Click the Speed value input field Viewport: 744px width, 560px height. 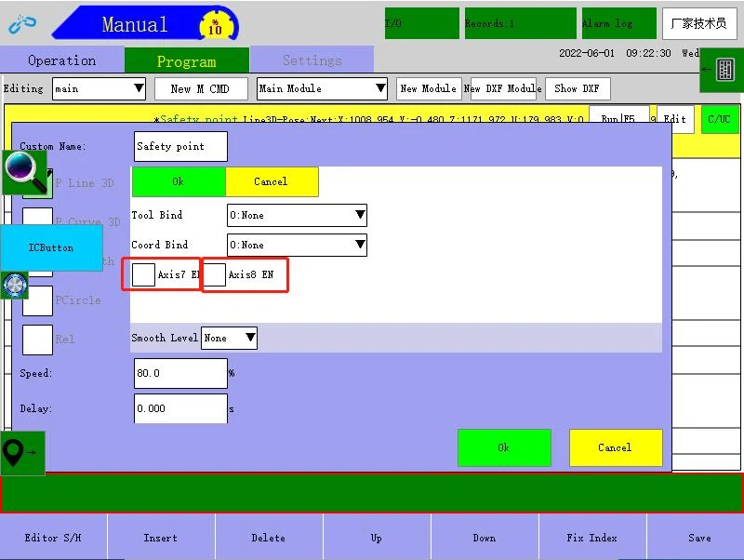pyautogui.click(x=180, y=373)
